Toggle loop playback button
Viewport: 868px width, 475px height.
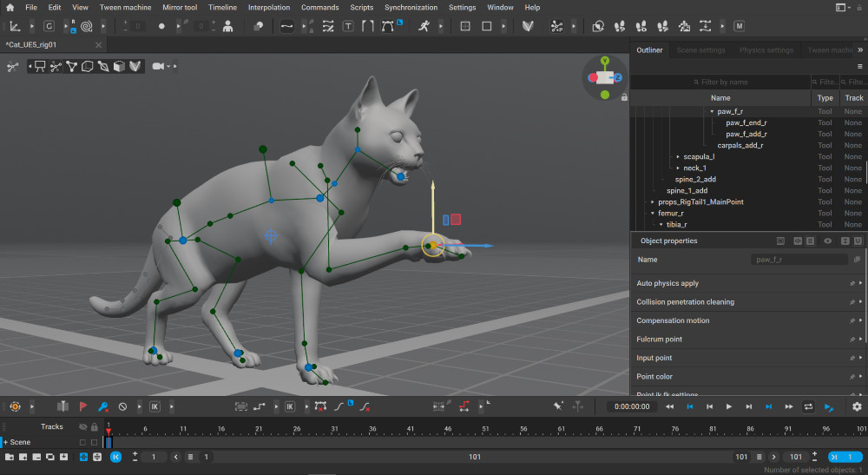click(808, 406)
